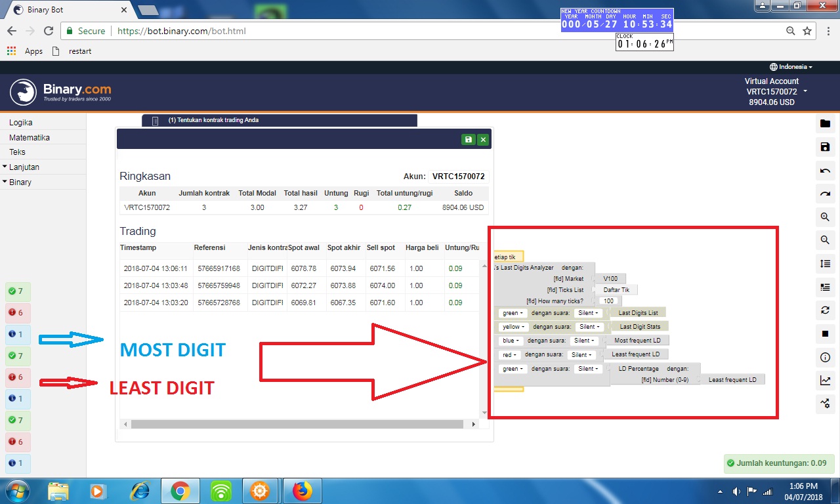Click the Last Digits List block
Image resolution: width=840 pixels, height=504 pixels.
click(638, 313)
